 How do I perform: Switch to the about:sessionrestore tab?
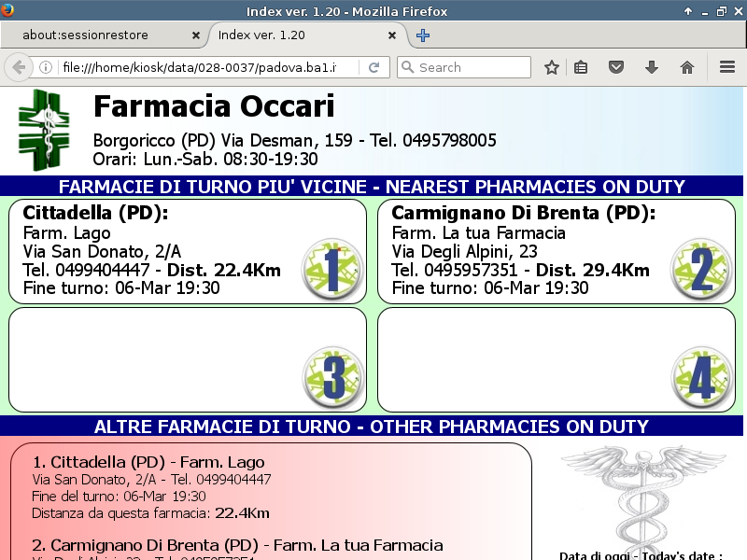pyautogui.click(x=98, y=35)
